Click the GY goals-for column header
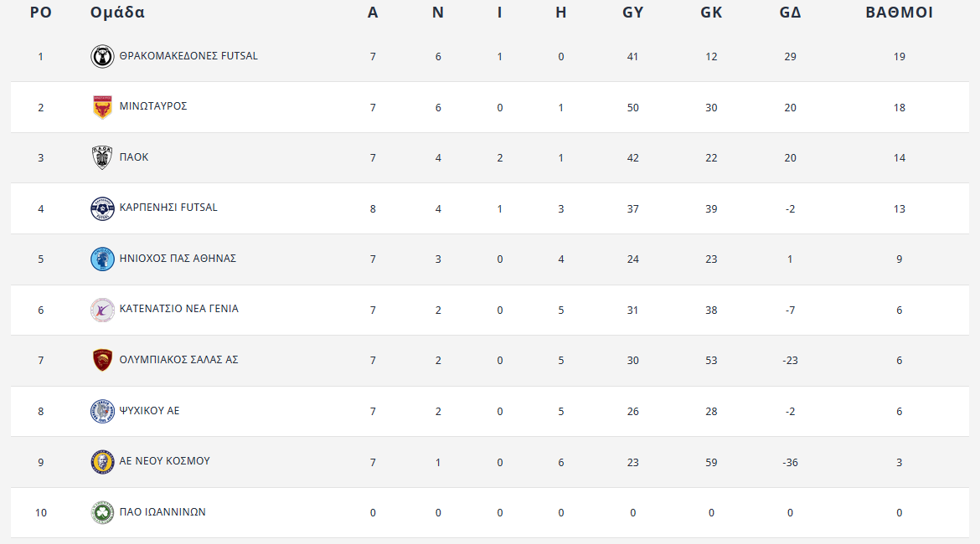This screenshot has height=544, width=980. [x=632, y=13]
